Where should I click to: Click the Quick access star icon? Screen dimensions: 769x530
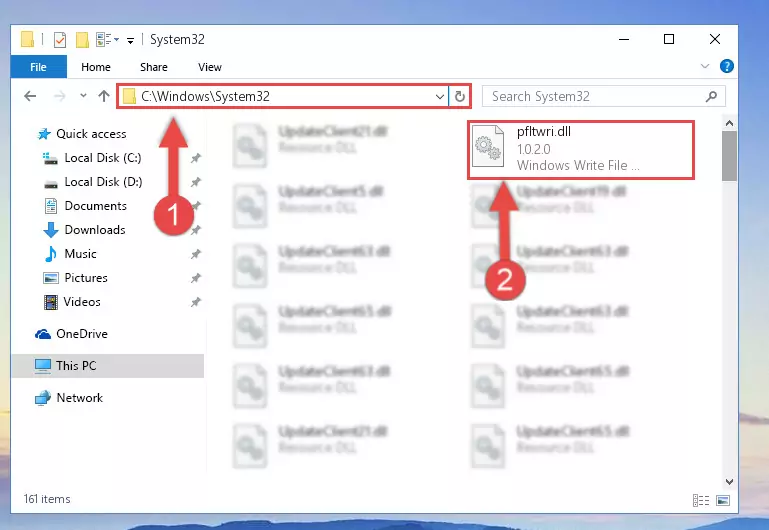pos(44,134)
